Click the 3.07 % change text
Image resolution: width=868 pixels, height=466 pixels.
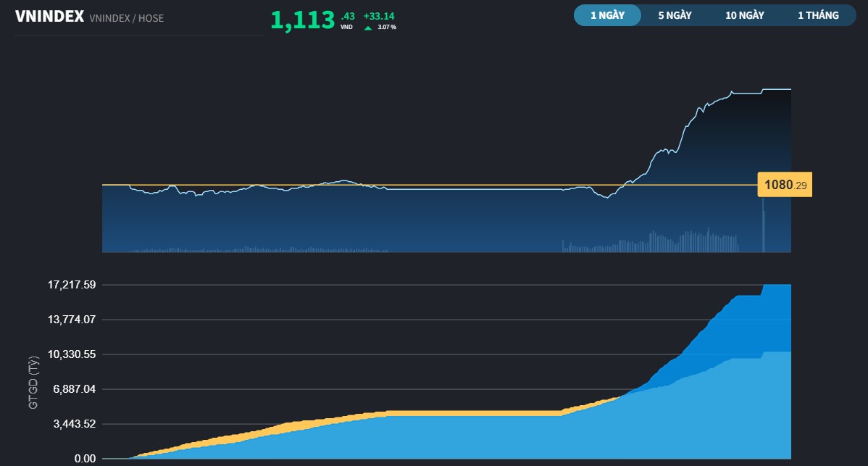click(x=387, y=27)
